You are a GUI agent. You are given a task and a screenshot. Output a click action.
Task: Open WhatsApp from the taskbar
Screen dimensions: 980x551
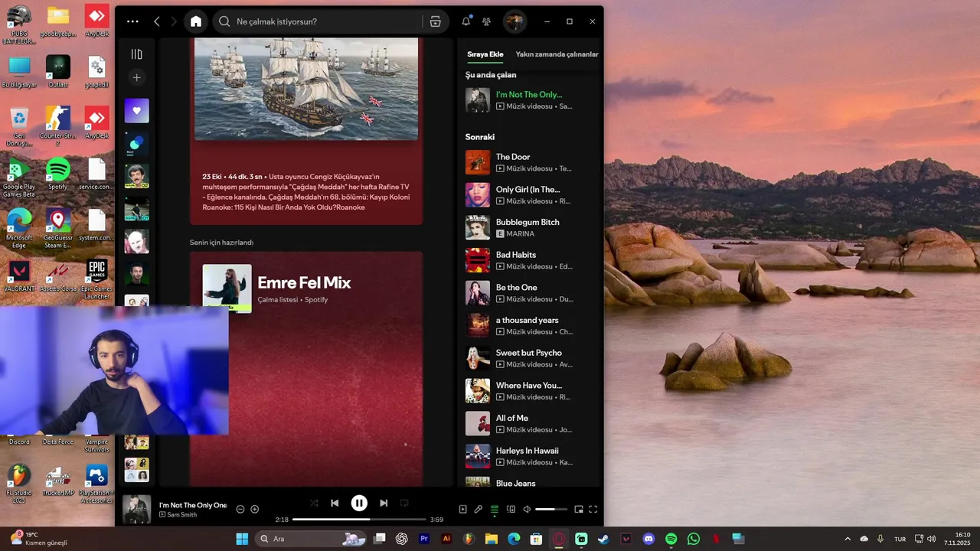tap(694, 539)
